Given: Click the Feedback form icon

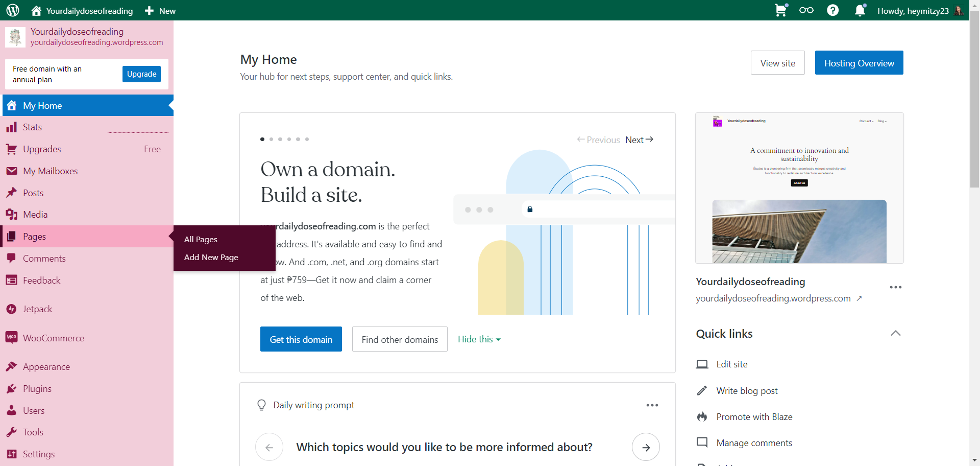Looking at the screenshot, I should [11, 281].
